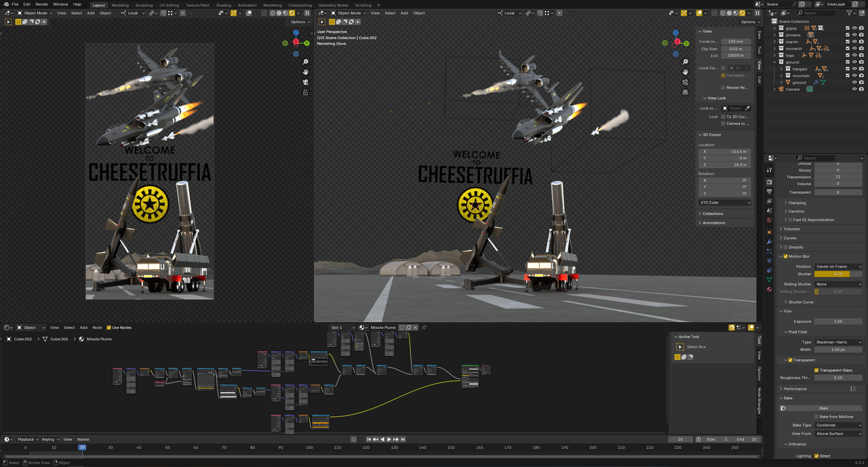Viewport: 868px width, 467px height.
Task: Open Object Data green triangle tab
Action: click(x=769, y=279)
